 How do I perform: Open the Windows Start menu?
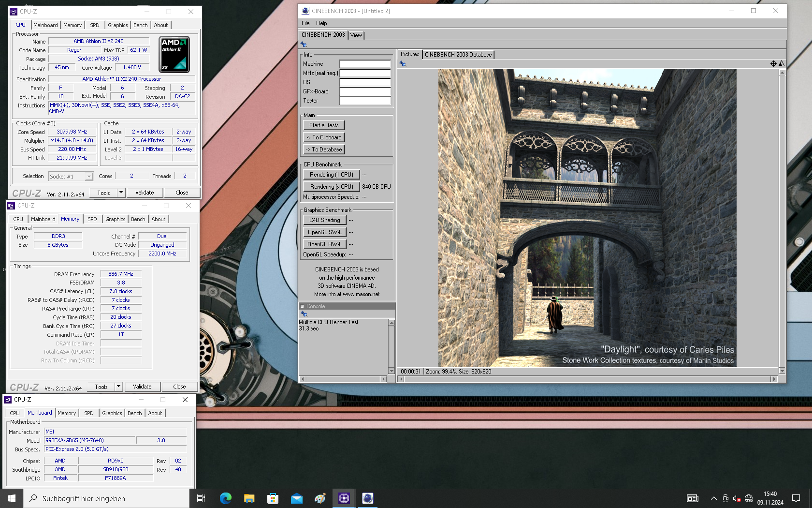click(12, 498)
